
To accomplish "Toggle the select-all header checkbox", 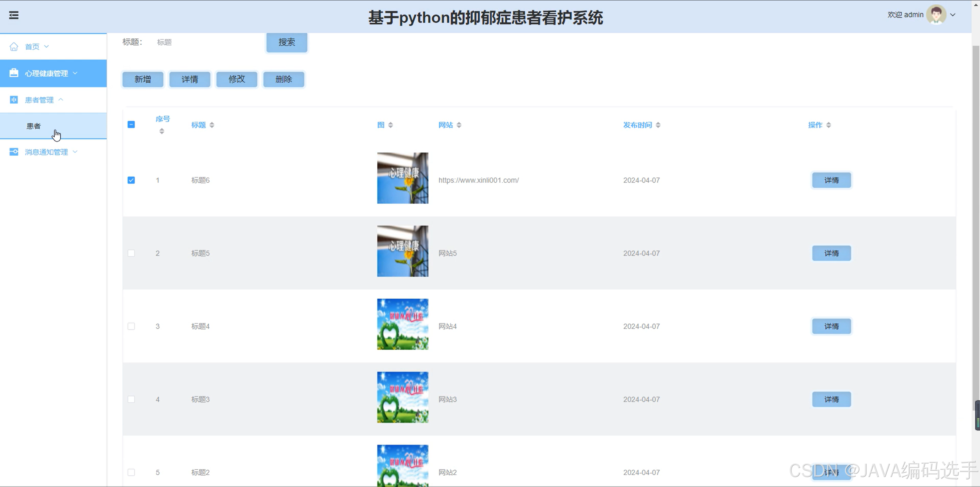I will click(x=131, y=125).
